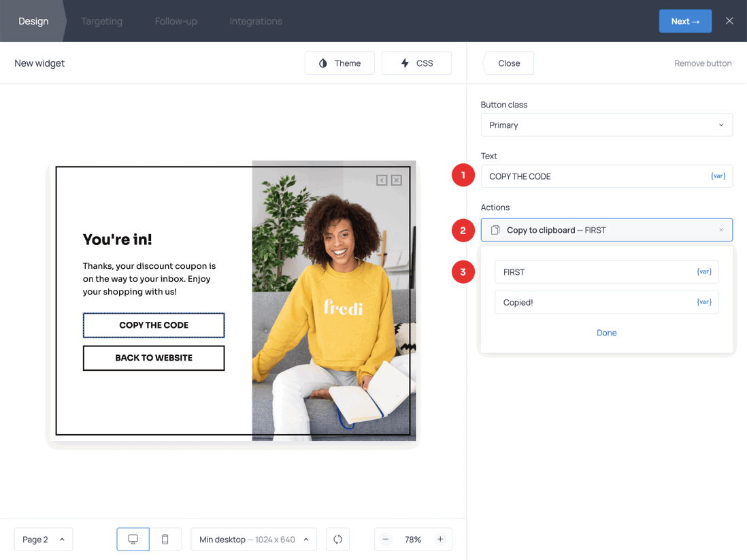The width and height of the screenshot is (747, 560).
Task: Decrease the zoom percentage
Action: pyautogui.click(x=385, y=539)
